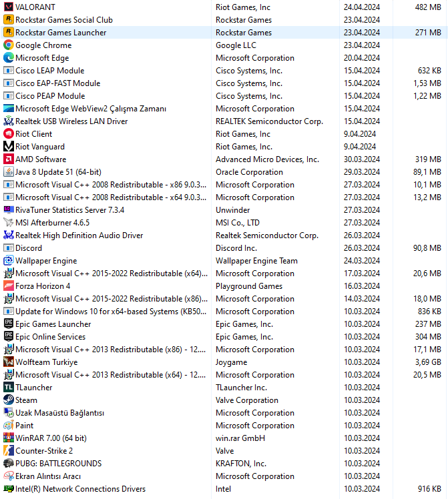
Task: Select the Paint palette icon
Action: 8,425
